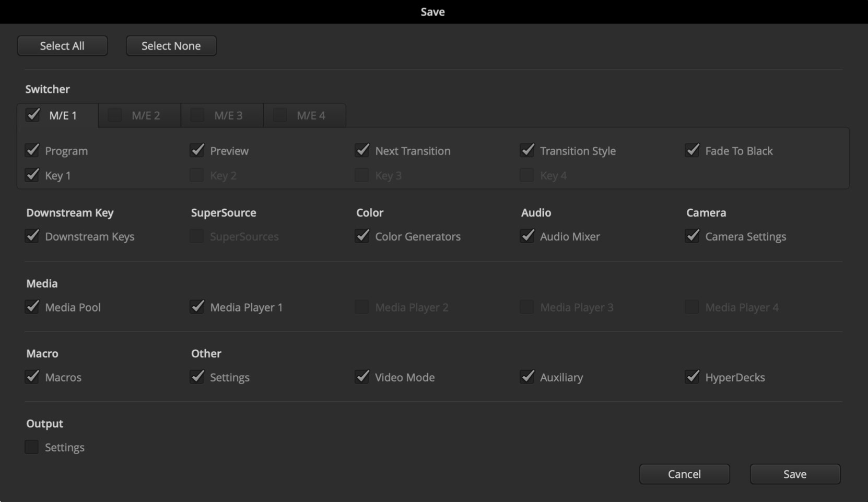This screenshot has height=502, width=868.
Task: Check the Output Settings checkbox
Action: (32, 447)
